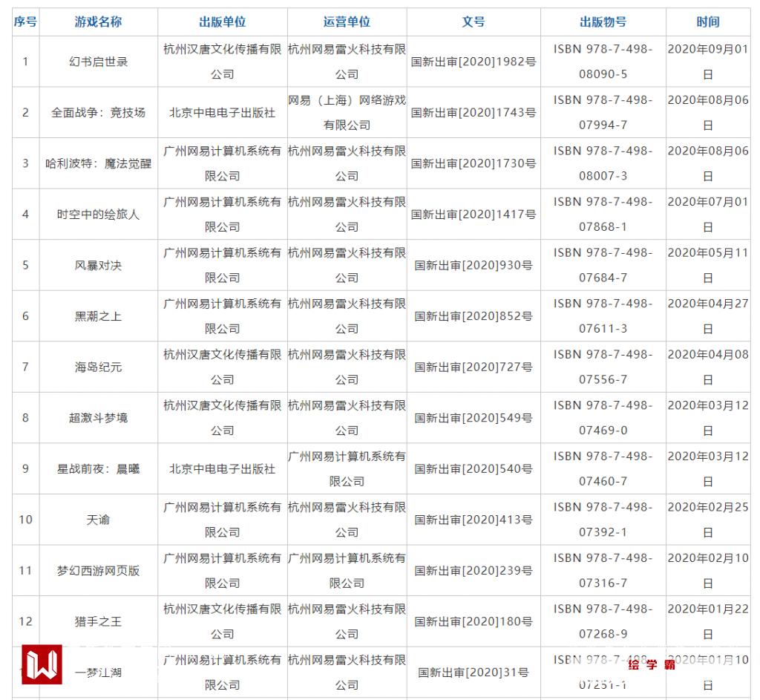Click the date 2020年02月10日

(x=707, y=571)
